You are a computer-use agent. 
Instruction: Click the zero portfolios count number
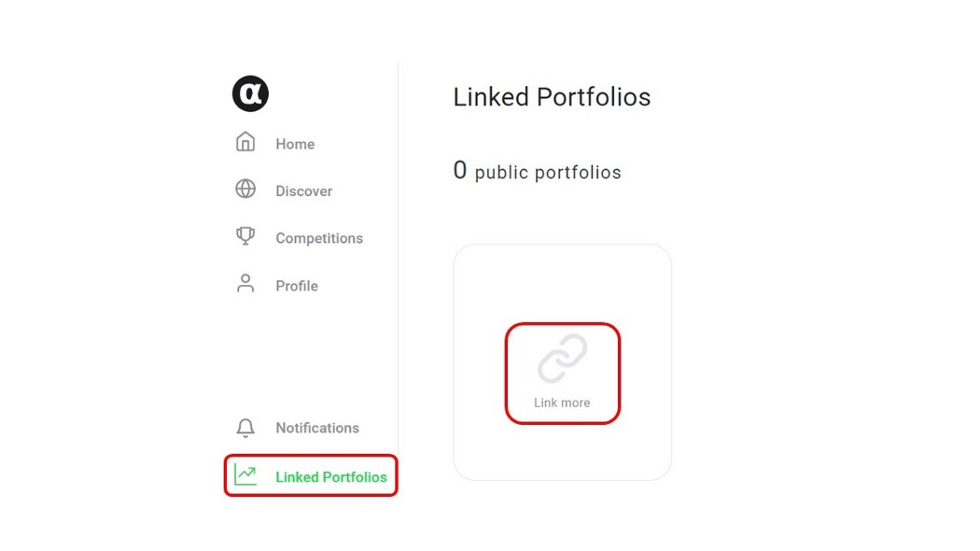pyautogui.click(x=460, y=170)
